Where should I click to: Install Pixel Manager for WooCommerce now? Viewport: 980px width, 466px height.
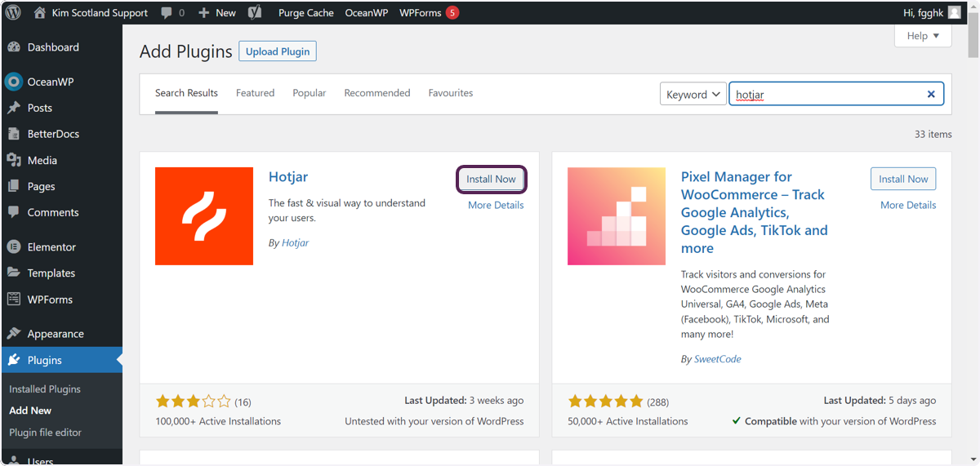(903, 179)
